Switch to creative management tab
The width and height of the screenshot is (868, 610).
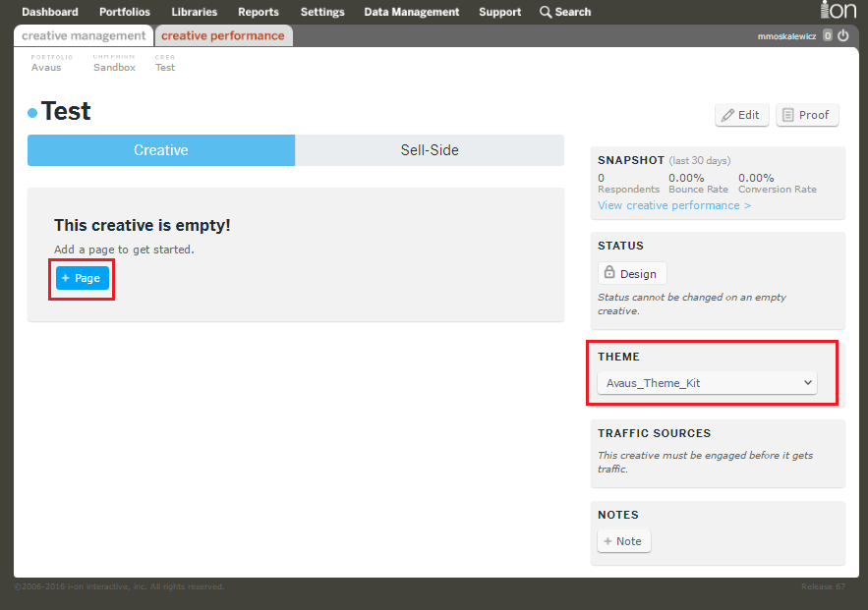84,35
